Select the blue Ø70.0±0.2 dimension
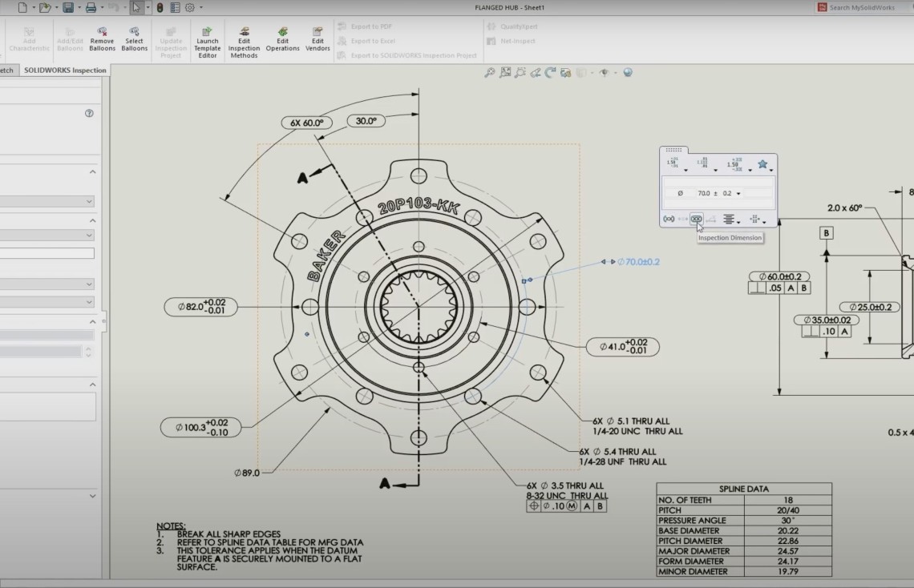Viewport: 914px width, 588px height. click(638, 262)
